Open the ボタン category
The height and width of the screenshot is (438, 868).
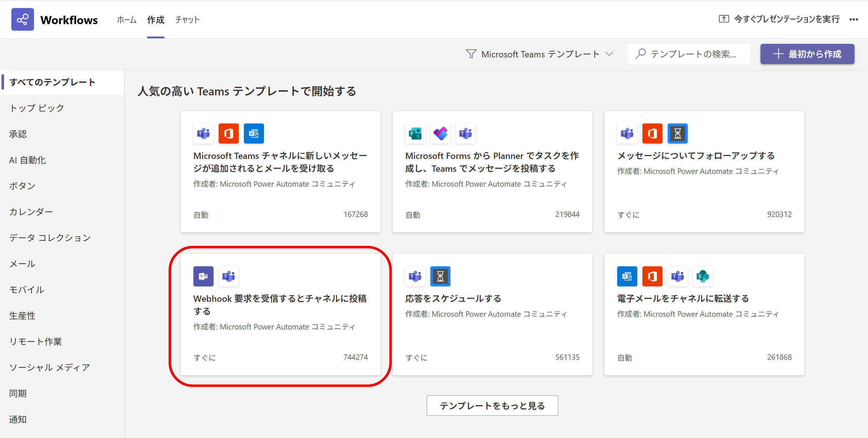pos(62,186)
